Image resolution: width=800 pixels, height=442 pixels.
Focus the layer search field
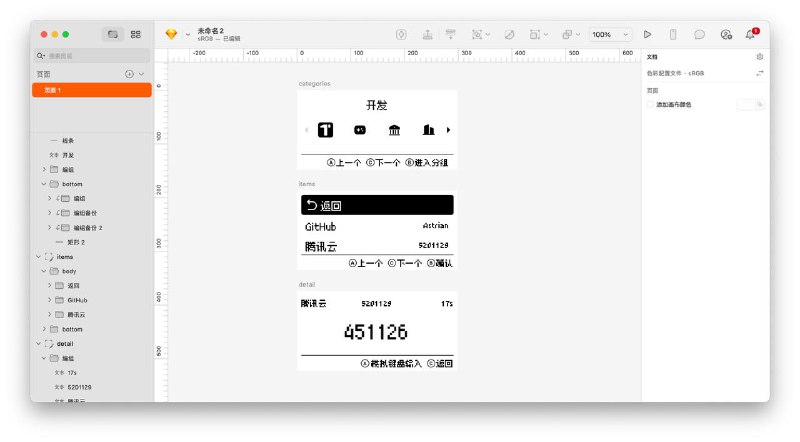pos(92,56)
